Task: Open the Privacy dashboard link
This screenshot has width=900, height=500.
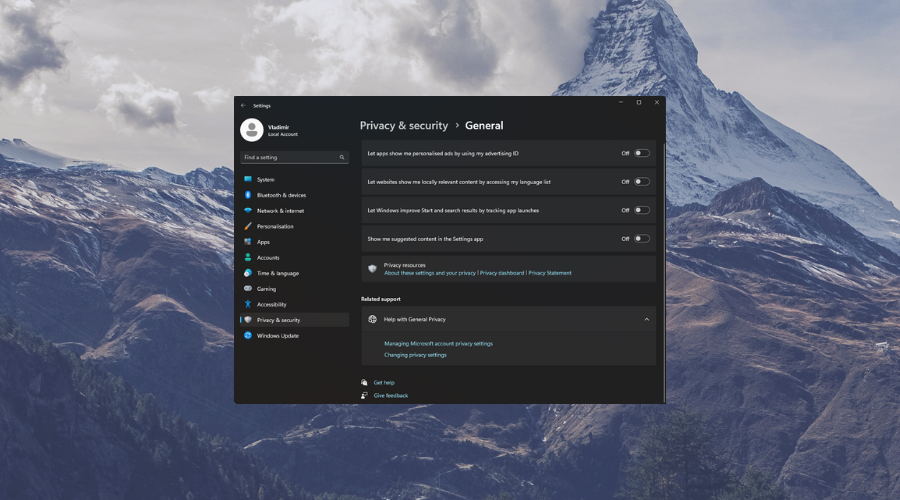Action: pyautogui.click(x=502, y=273)
